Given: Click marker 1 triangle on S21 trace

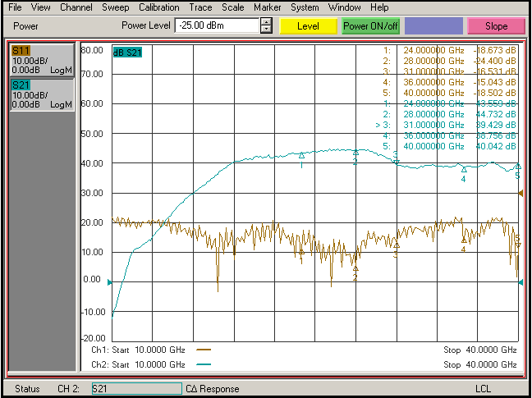Looking at the screenshot, I should point(301,156).
